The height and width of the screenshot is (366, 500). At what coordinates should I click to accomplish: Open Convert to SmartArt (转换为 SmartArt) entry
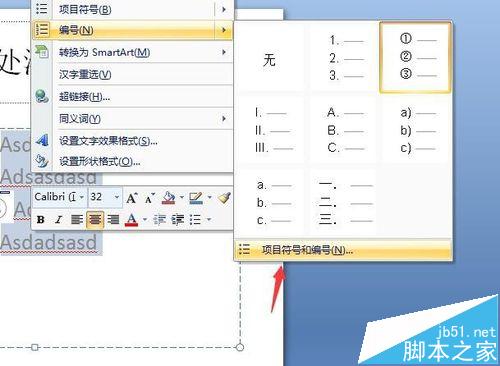(132, 52)
